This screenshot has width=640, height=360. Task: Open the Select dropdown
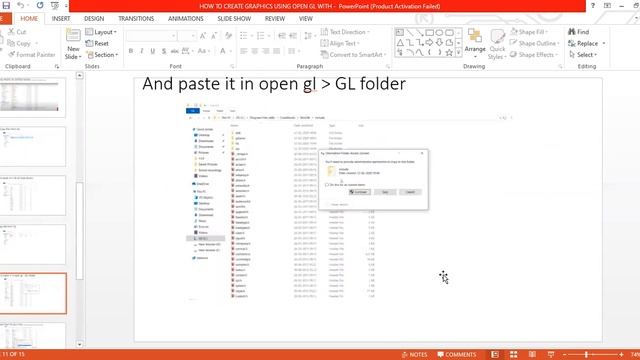pos(583,55)
